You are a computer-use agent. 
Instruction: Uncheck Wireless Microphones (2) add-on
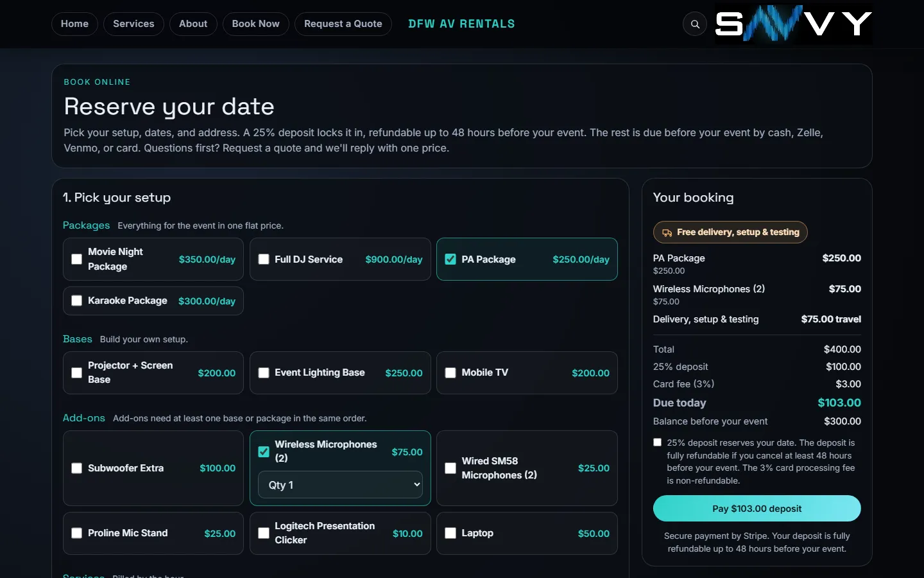264,451
